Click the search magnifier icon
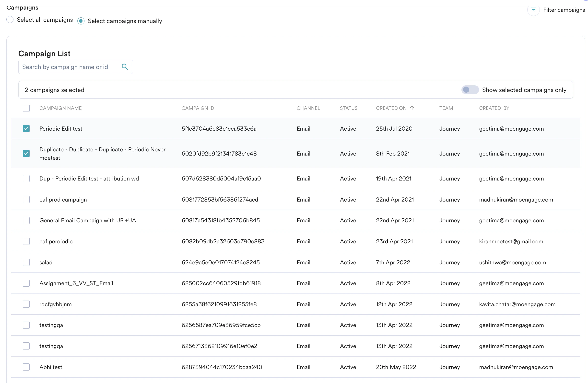This screenshot has height=383, width=588. (125, 67)
